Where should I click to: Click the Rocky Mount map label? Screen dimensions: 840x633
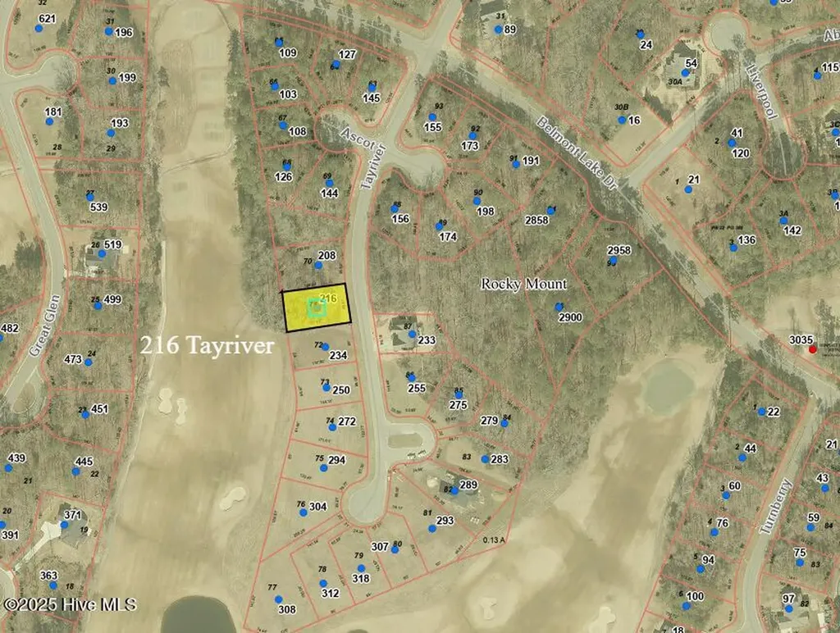point(523,284)
